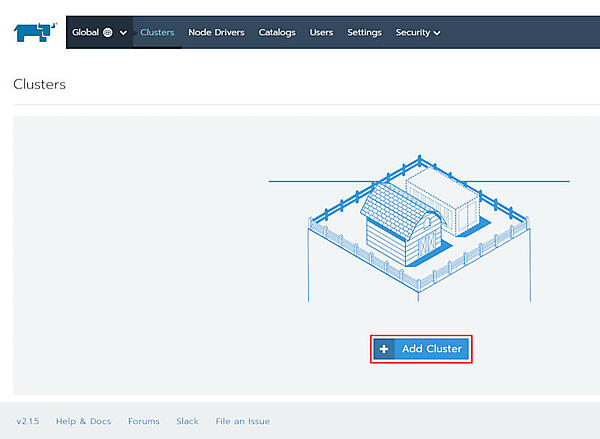Image resolution: width=600 pixels, height=439 pixels.
Task: Click the File an Issue link
Action: point(243,421)
